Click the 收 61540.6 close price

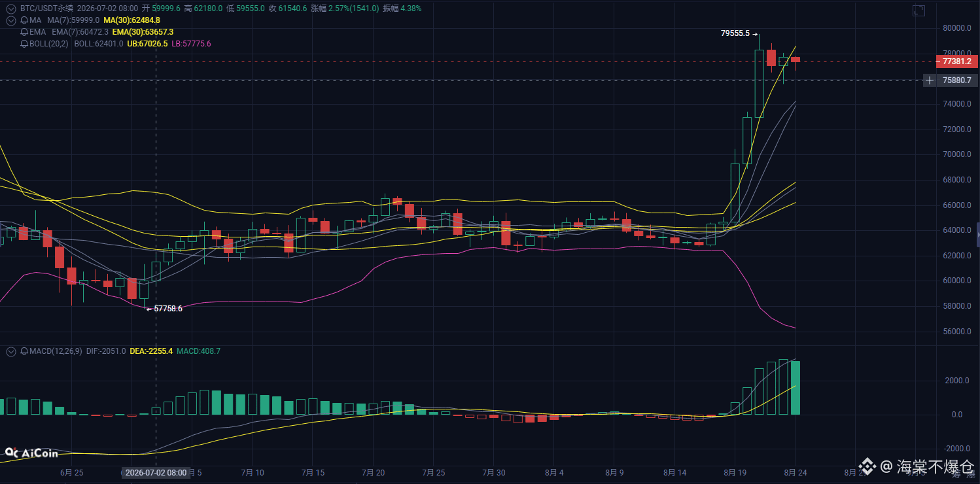tap(288, 9)
